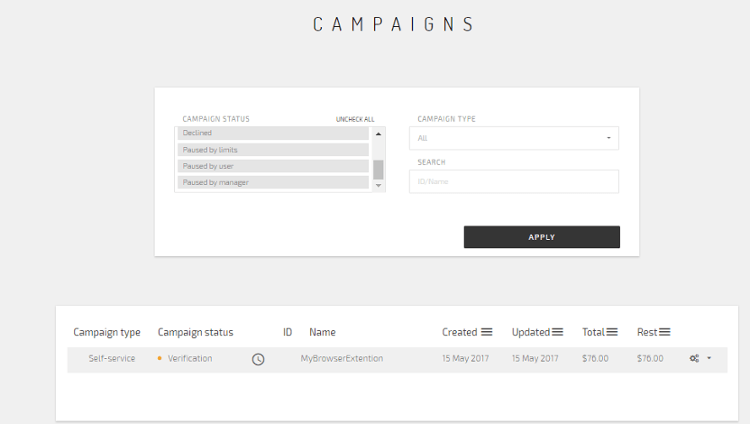Click the Total value $76.00
This screenshot has height=424, width=750.
click(595, 358)
